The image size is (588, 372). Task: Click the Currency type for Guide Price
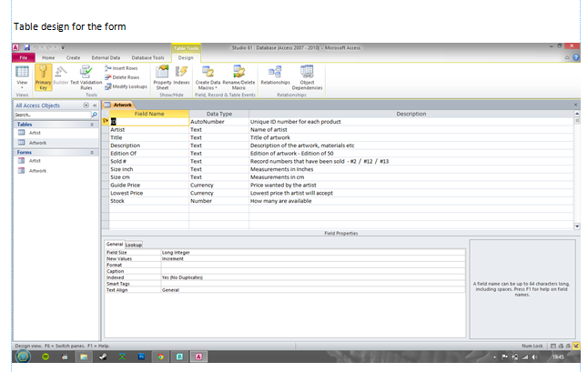[x=218, y=185]
